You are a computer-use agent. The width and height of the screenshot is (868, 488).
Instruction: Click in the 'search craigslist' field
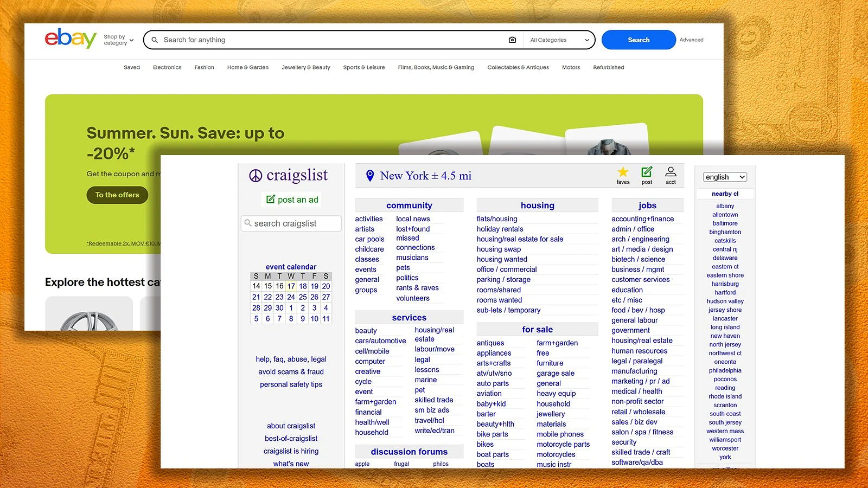(x=291, y=223)
